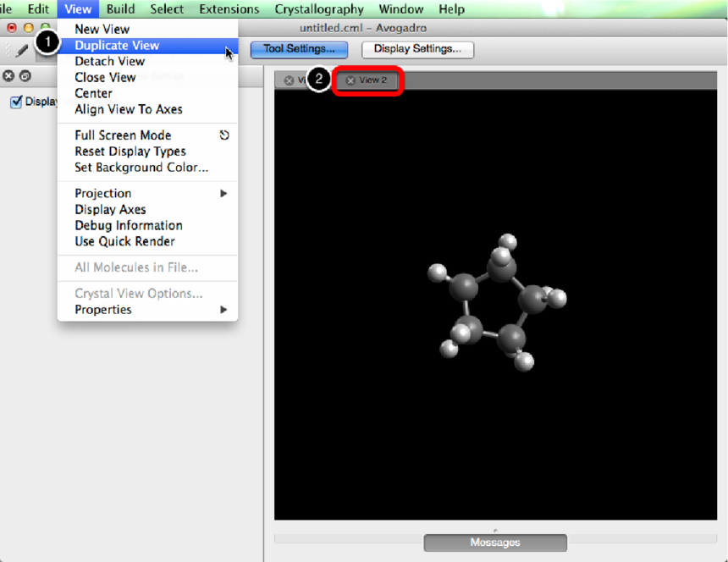Turn on Use Quick Render
The height and width of the screenshot is (562, 728).
pos(124,242)
